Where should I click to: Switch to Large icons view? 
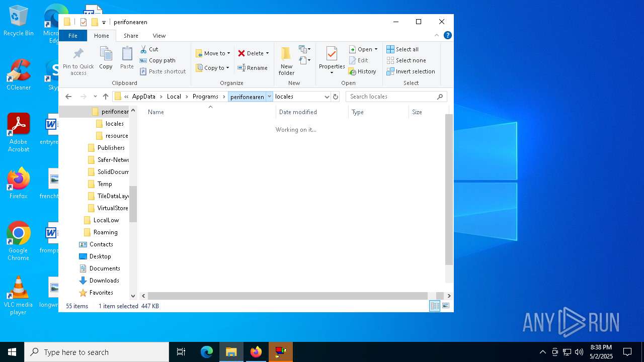click(445, 306)
